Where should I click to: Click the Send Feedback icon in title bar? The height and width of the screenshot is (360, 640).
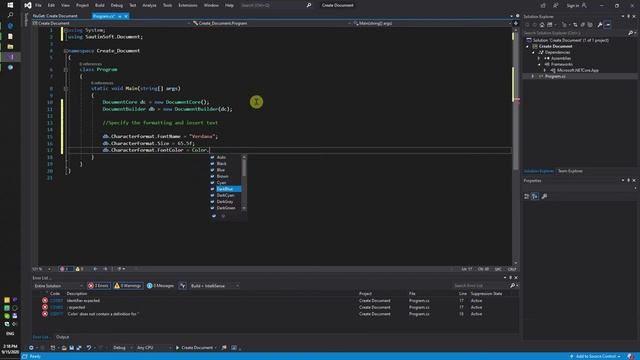coord(556,5)
